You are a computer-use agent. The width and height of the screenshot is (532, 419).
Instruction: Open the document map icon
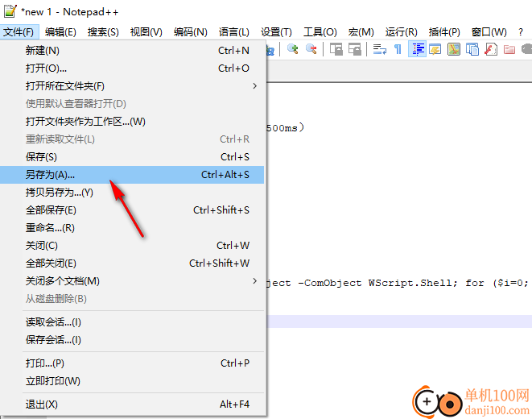point(454,50)
